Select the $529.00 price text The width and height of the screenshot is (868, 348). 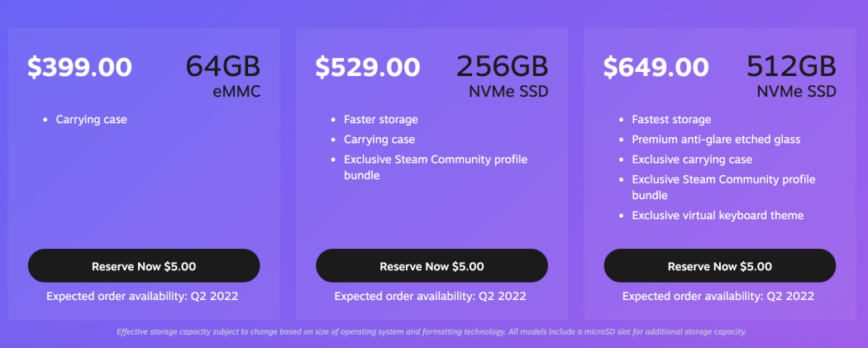(x=367, y=67)
